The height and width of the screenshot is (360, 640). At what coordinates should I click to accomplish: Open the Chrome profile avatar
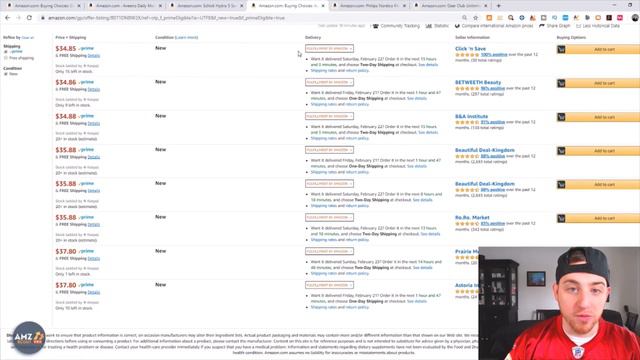coord(635,18)
